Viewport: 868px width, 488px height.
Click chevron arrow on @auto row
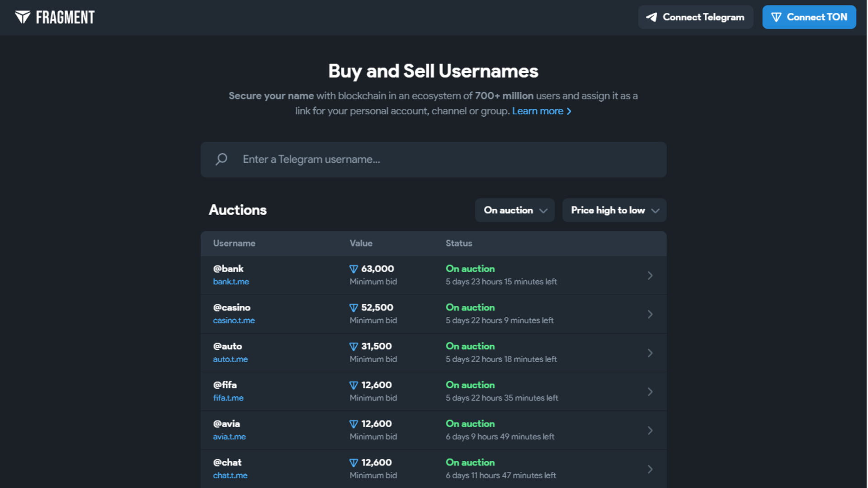click(x=650, y=353)
